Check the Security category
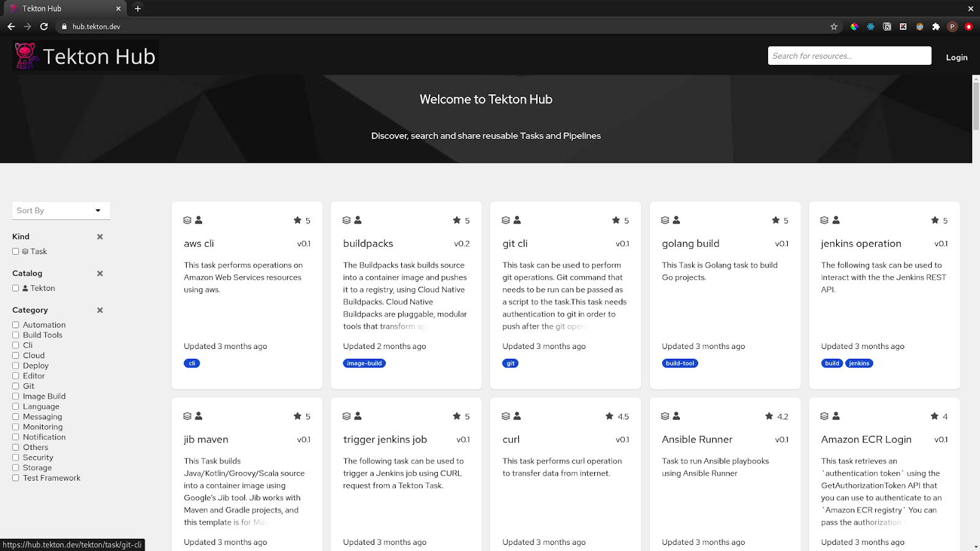 pos(16,457)
